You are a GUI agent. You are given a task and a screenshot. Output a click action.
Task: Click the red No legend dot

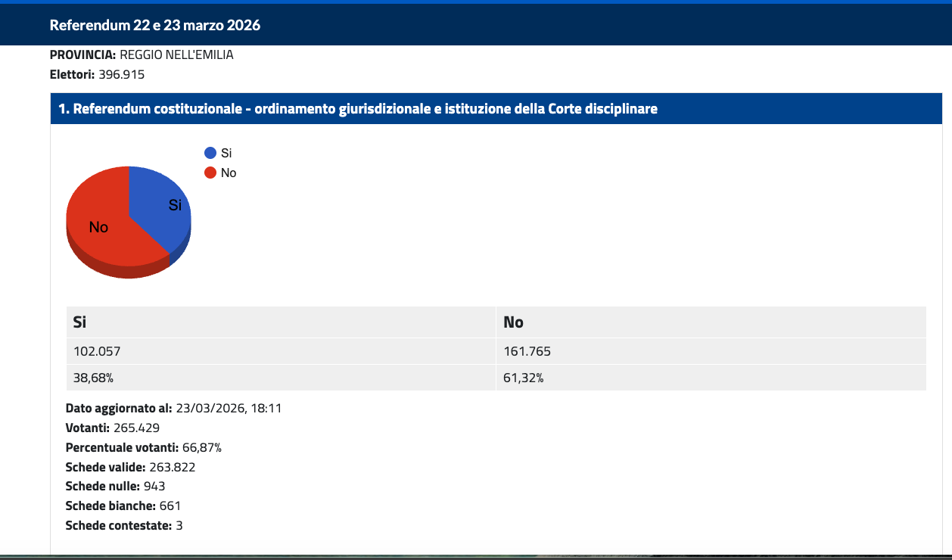pos(210,173)
